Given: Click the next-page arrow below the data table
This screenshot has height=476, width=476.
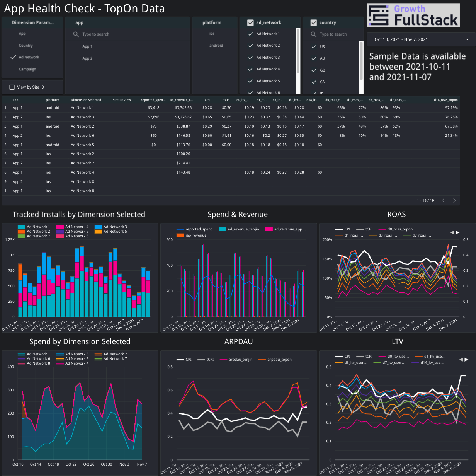Looking at the screenshot, I should [x=454, y=200].
